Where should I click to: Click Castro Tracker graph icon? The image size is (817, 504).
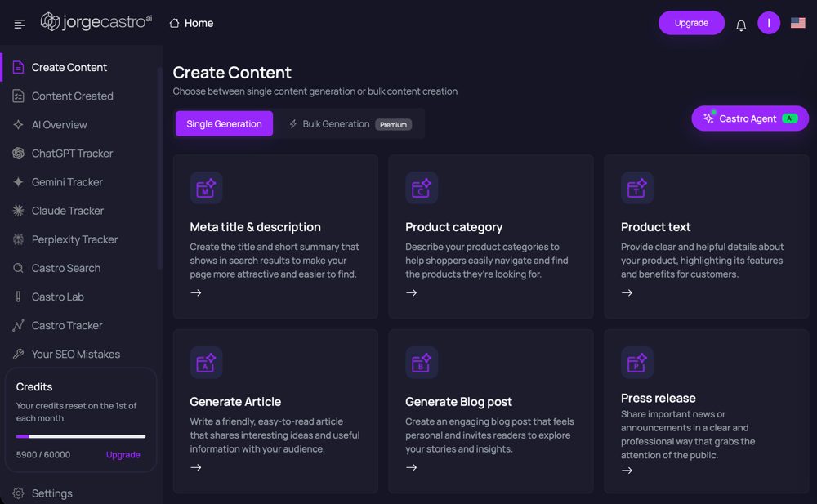(18, 325)
